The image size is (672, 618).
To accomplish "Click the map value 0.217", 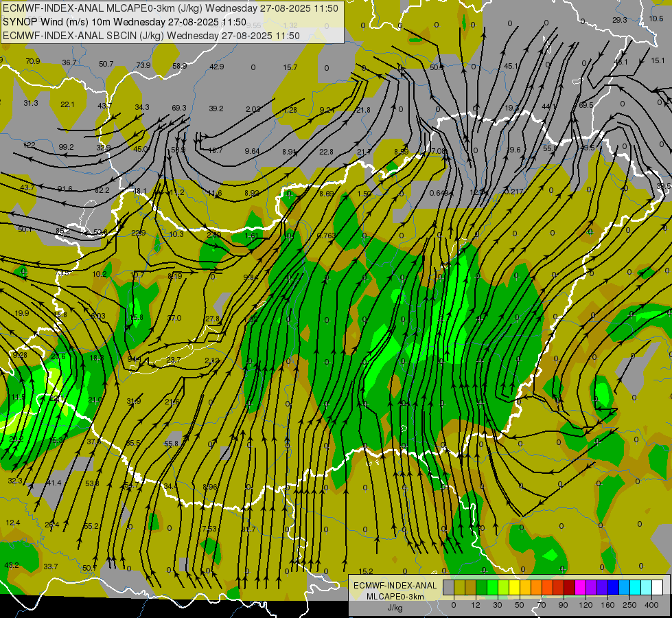I will [513, 192].
